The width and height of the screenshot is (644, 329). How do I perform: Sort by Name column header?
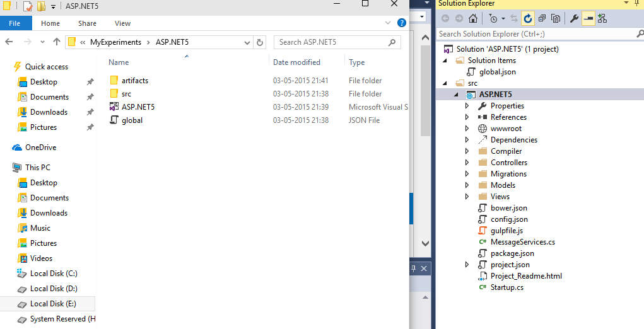[119, 62]
